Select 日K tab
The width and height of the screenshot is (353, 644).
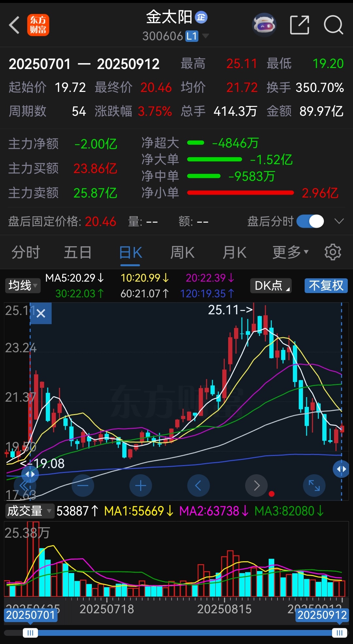click(x=130, y=252)
